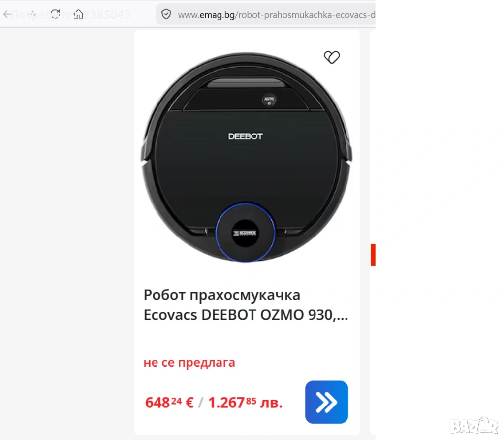Image resolution: width=504 pixels, height=440 pixels.
Task: Open the browser home page icon
Action: coord(78,14)
